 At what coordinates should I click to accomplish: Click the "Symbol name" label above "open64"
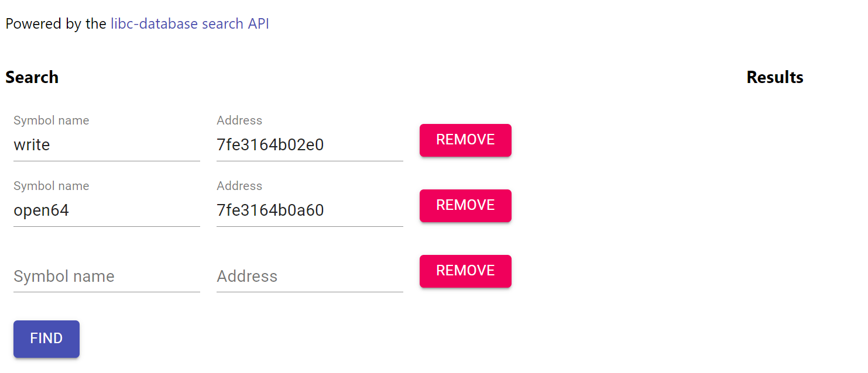[51, 186]
